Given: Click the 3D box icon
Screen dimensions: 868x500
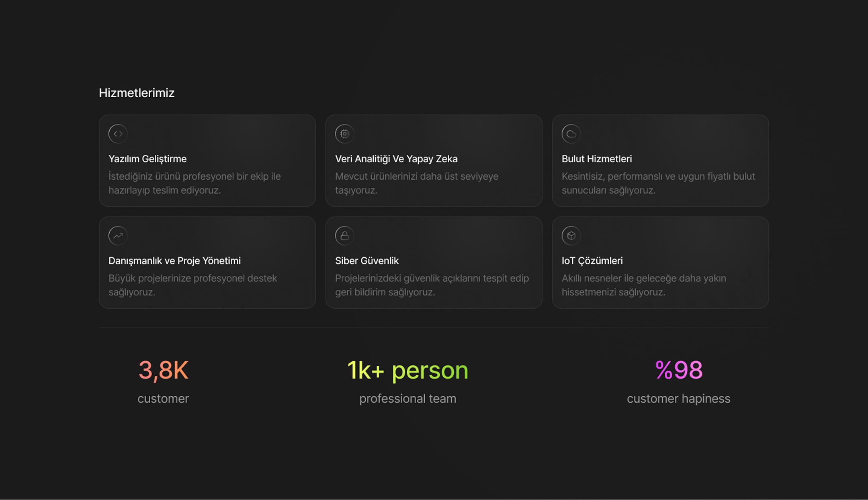Looking at the screenshot, I should click(571, 236).
